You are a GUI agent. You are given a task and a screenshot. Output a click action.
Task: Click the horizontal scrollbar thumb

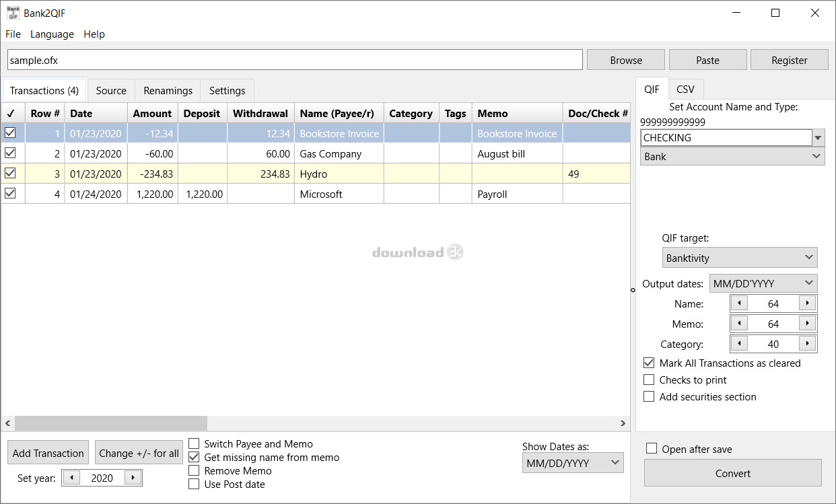click(x=111, y=423)
